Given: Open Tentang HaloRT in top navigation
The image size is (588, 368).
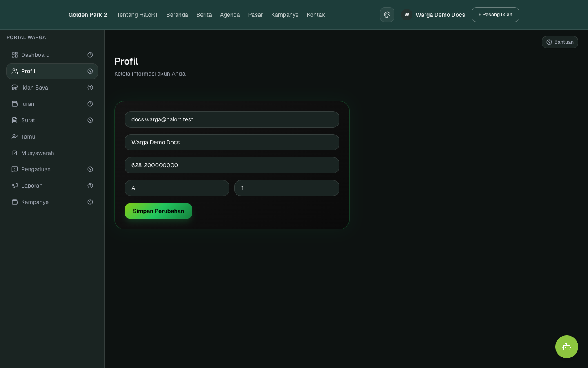Looking at the screenshot, I should click(138, 15).
